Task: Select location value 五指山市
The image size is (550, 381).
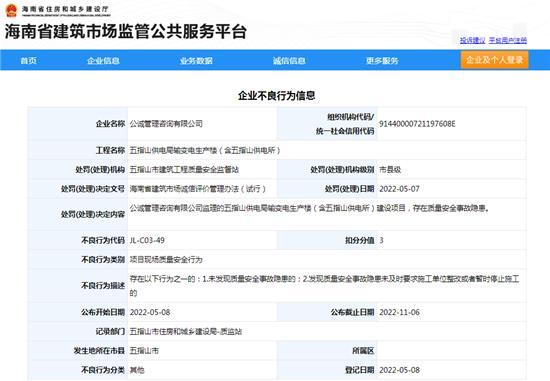Action: (144, 350)
